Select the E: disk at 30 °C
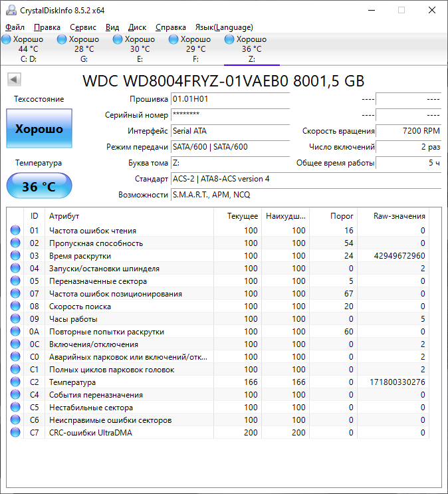This screenshot has width=448, height=494. [140, 49]
